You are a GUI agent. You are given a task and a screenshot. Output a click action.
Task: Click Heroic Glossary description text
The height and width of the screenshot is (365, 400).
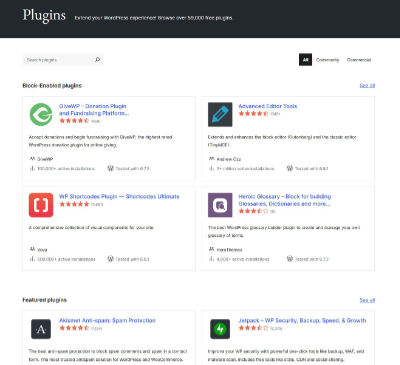(284, 231)
